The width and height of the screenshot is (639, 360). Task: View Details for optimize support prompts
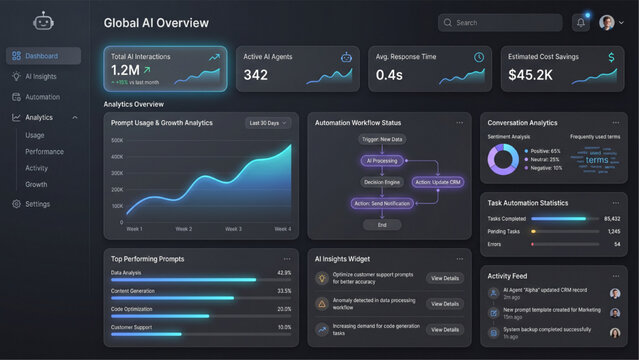pyautogui.click(x=445, y=278)
